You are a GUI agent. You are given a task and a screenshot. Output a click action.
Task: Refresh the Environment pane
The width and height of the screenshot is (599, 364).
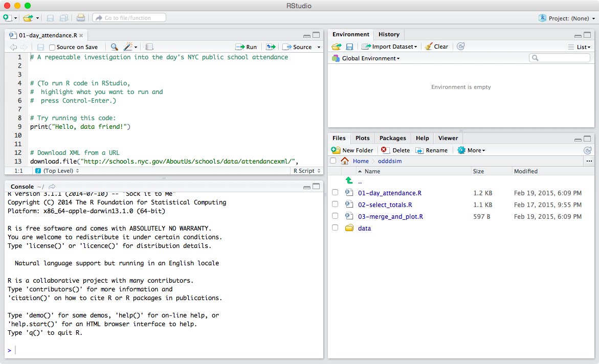pos(461,46)
